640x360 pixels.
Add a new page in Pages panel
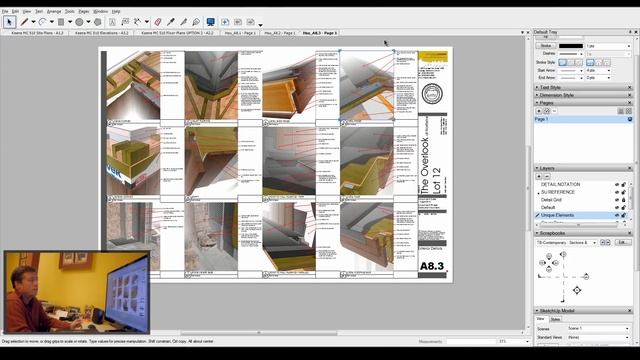pyautogui.click(x=539, y=111)
